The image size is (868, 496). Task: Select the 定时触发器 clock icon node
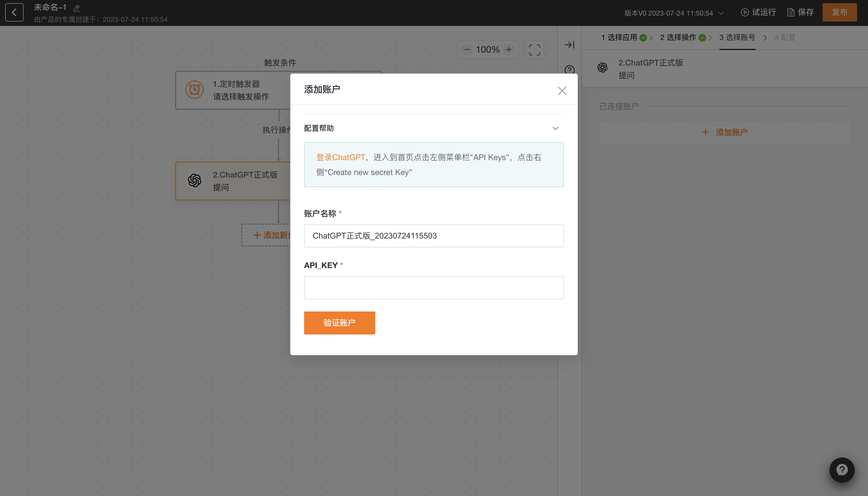pyautogui.click(x=195, y=90)
